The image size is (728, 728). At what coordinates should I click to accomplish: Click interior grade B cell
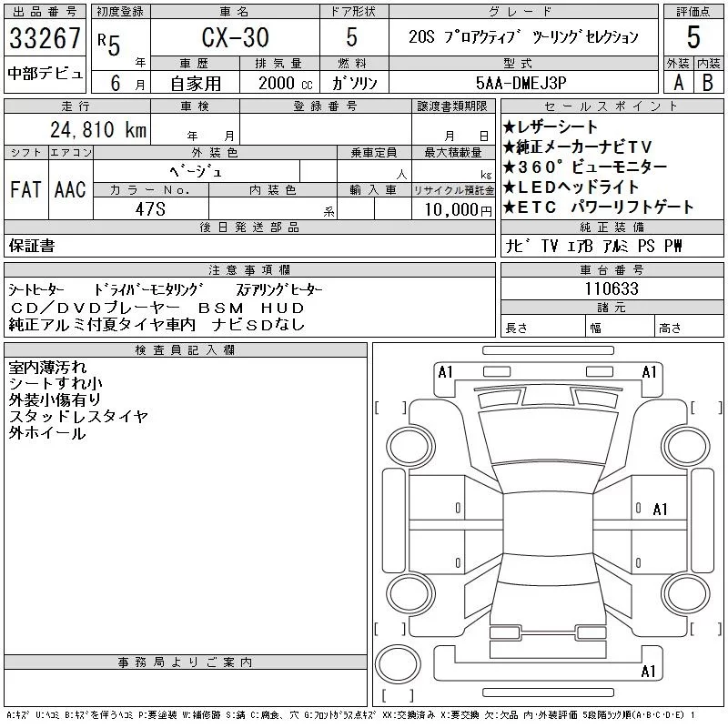pyautogui.click(x=708, y=83)
